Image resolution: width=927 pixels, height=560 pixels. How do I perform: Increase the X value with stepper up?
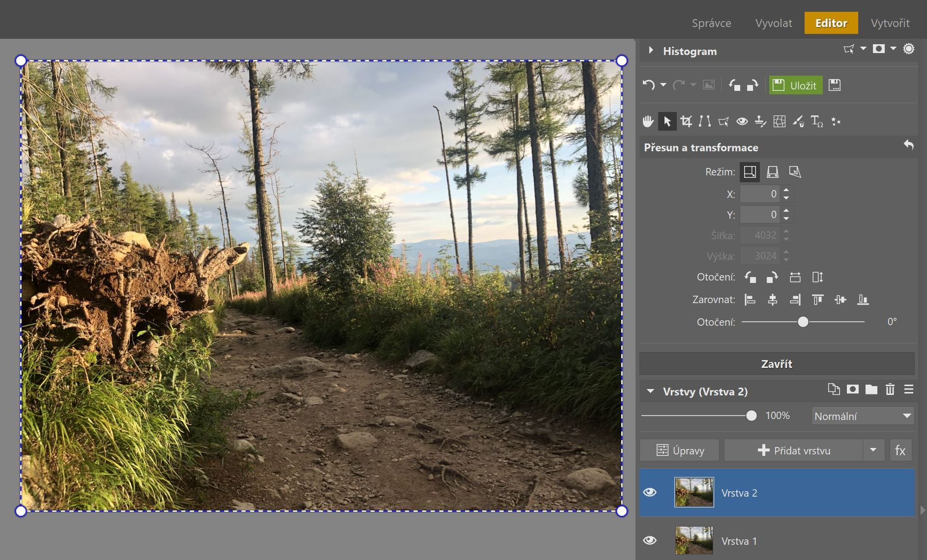786,190
